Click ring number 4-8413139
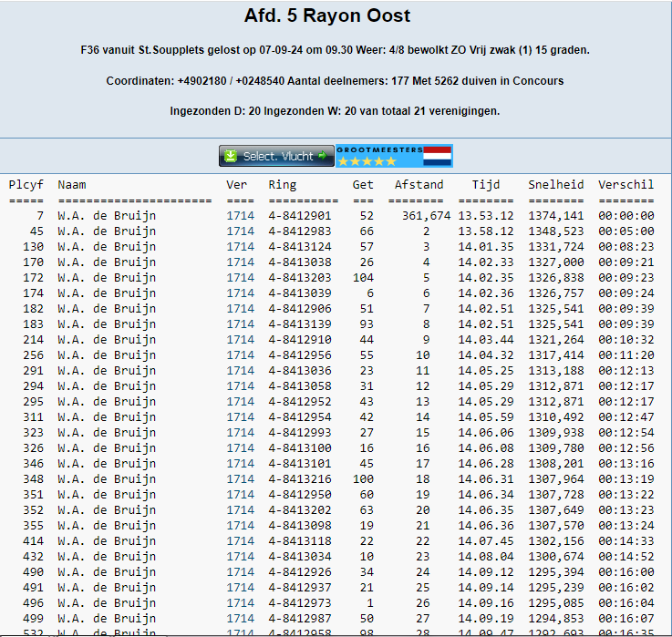Viewport: 672px width, 637px height. (x=300, y=324)
